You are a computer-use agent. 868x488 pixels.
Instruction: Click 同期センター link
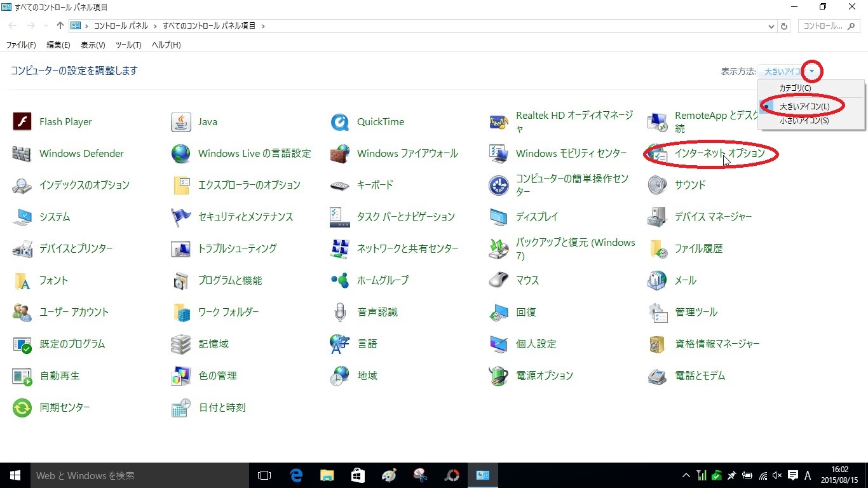point(64,407)
